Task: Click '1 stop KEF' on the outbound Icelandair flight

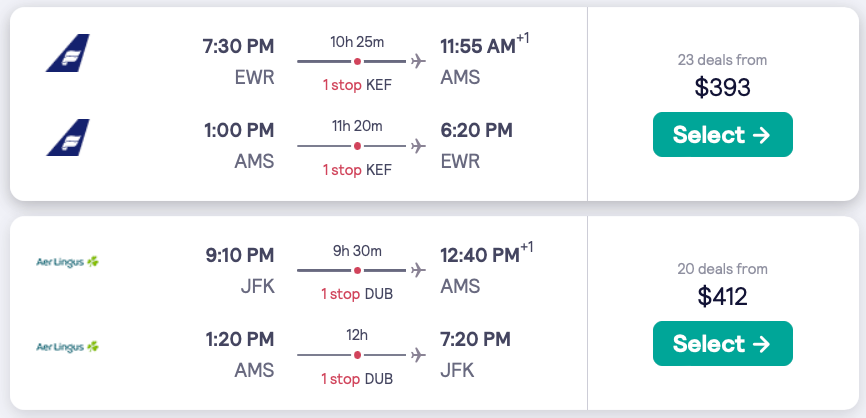Action: pyautogui.click(x=357, y=85)
